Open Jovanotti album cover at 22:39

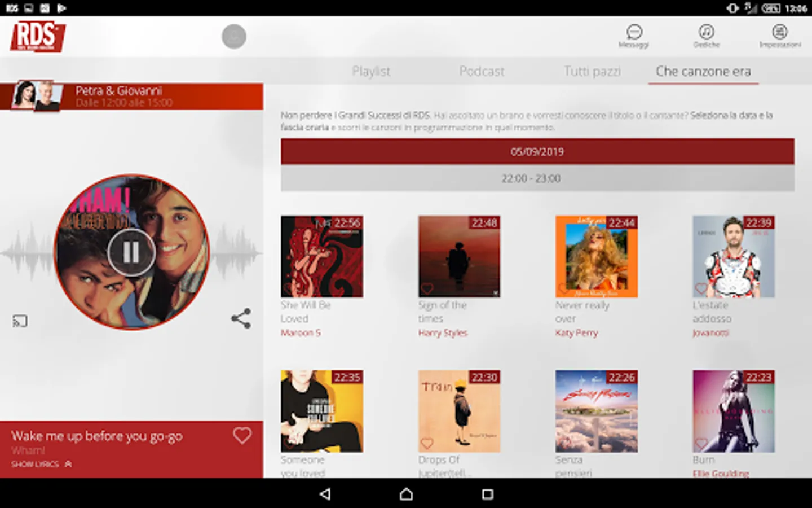[x=734, y=256]
